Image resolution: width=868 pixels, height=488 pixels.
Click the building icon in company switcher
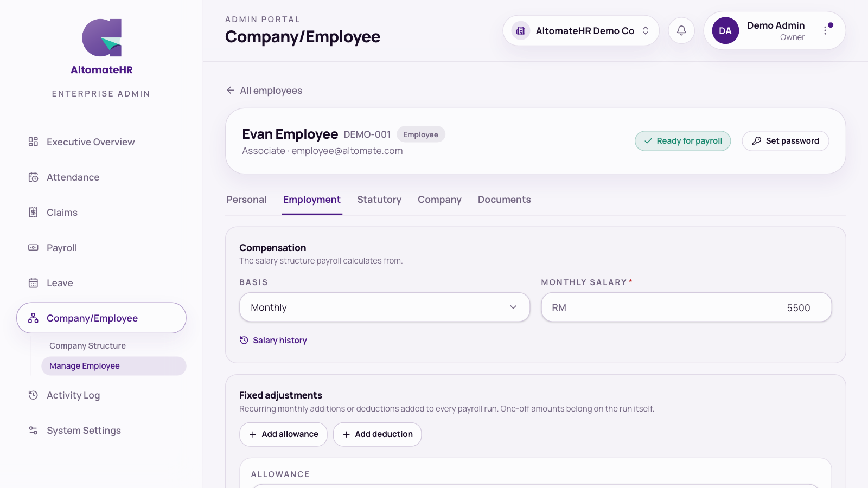point(521,31)
